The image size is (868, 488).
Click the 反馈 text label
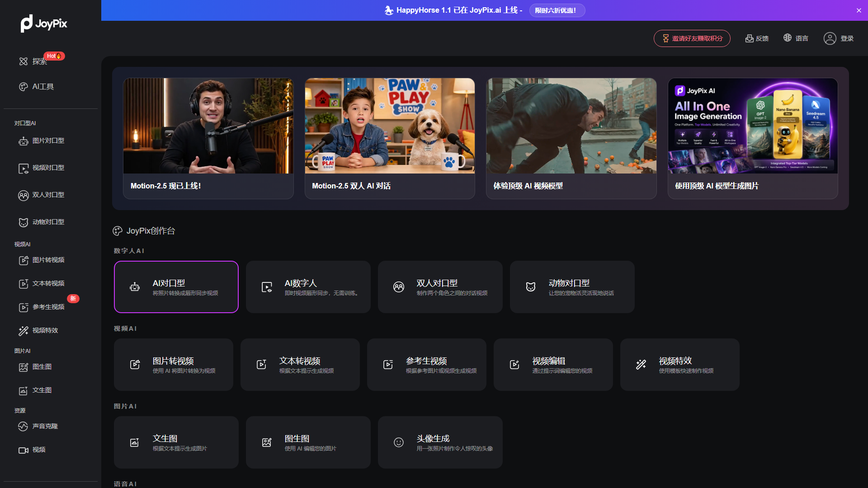(762, 38)
